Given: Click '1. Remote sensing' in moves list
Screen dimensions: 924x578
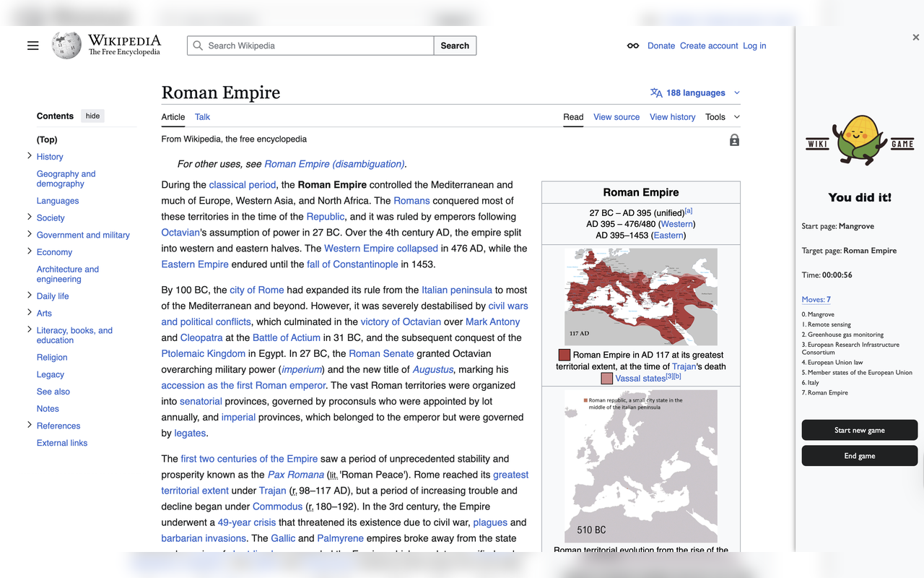Looking at the screenshot, I should pyautogui.click(x=827, y=324).
